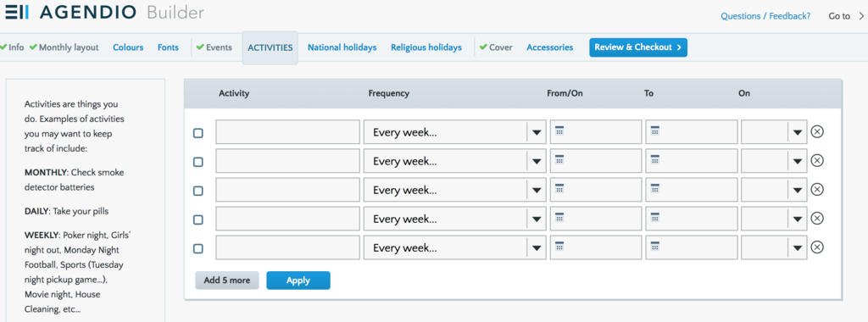The image size is (868, 322).
Task: Click the Go to link
Action: pyautogui.click(x=839, y=16)
